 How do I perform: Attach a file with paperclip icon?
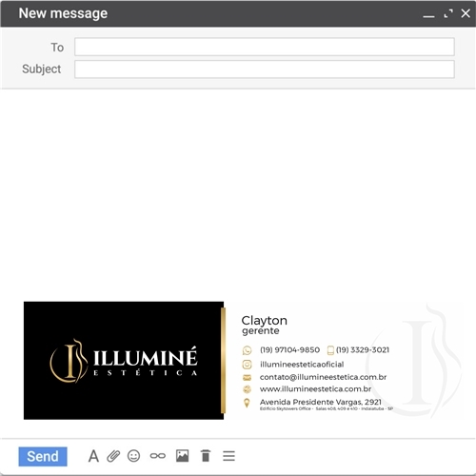click(113, 456)
